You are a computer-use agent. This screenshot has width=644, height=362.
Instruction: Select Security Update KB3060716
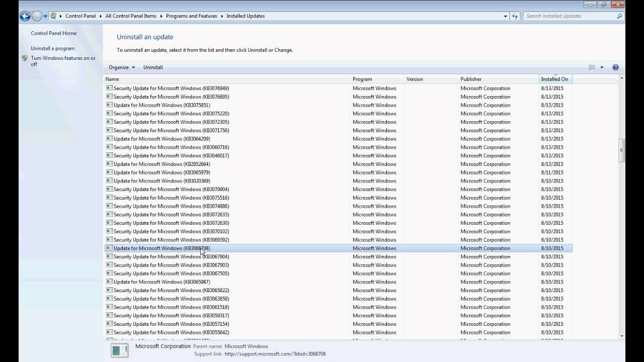tap(338, 147)
